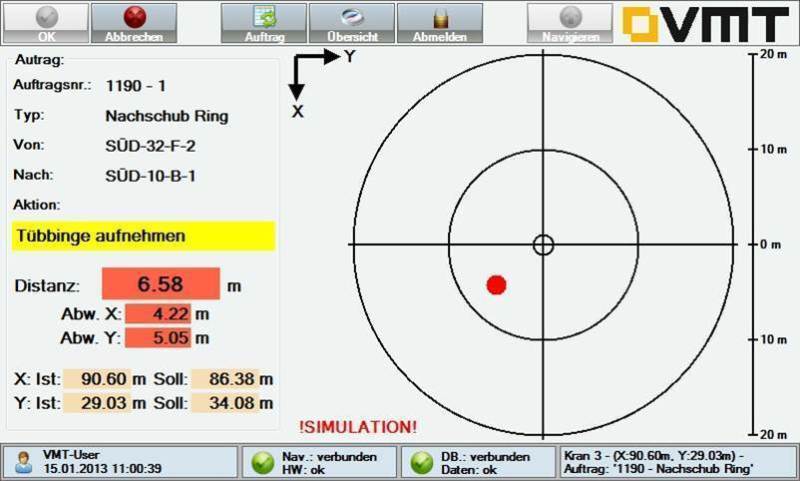The height and width of the screenshot is (481, 800).
Task: Click the VMT company logo
Action: (706, 24)
